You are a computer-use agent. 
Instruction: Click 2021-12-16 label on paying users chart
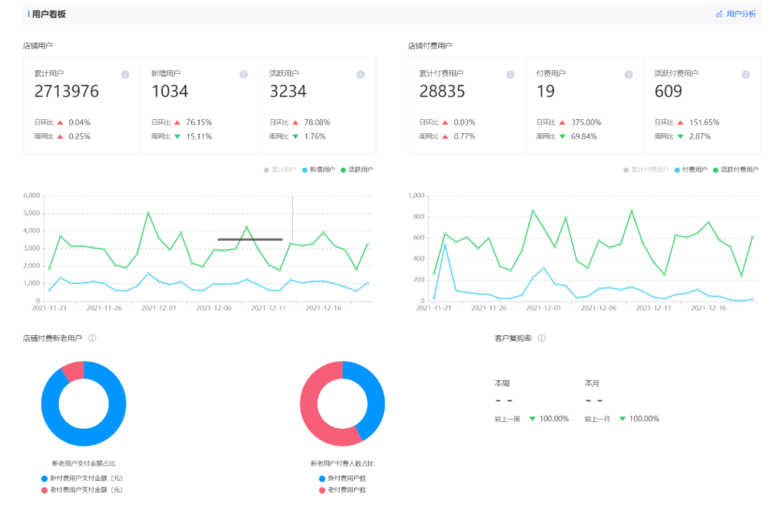point(708,308)
